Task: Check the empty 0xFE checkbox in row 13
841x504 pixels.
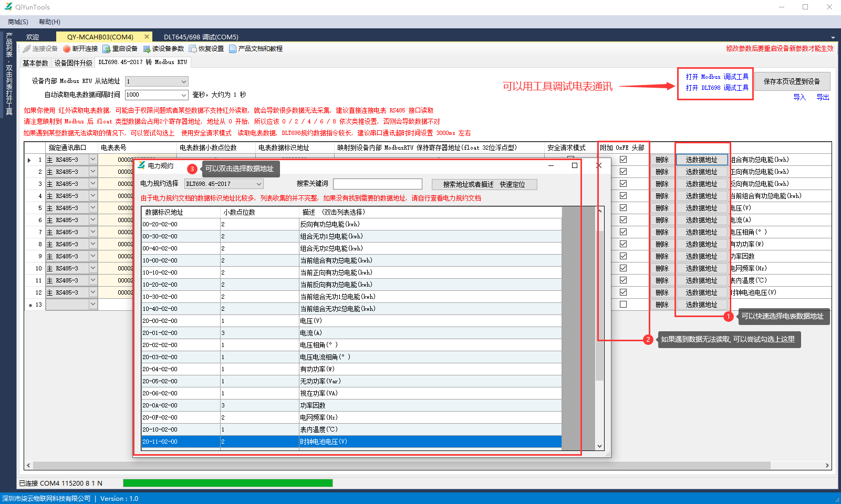Action: pyautogui.click(x=623, y=304)
